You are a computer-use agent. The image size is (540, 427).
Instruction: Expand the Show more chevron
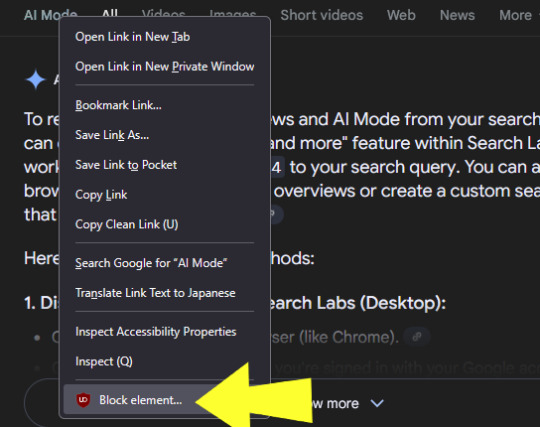377,403
